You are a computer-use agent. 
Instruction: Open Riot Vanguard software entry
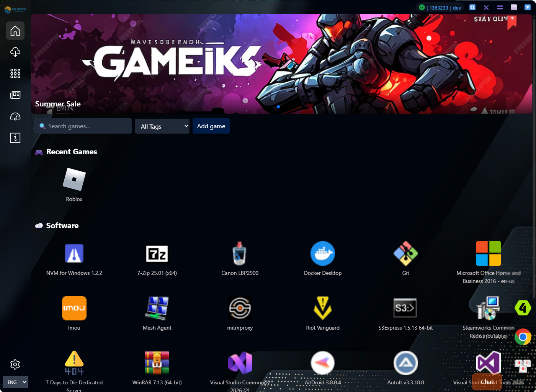(x=322, y=309)
